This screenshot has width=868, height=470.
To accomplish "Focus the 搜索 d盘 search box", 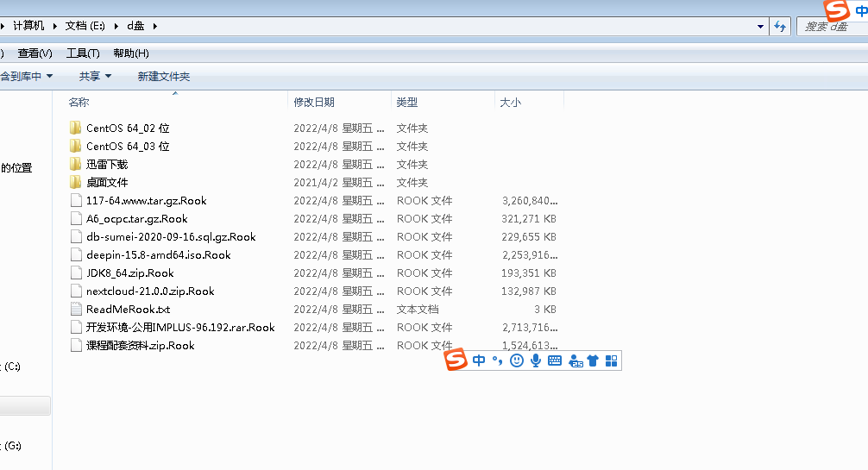I will (832, 26).
